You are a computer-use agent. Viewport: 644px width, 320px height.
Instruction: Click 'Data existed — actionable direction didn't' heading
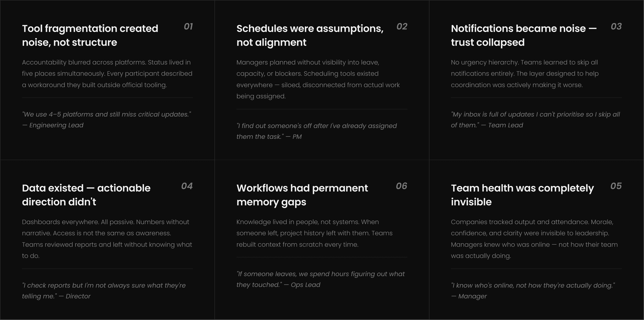click(x=86, y=195)
